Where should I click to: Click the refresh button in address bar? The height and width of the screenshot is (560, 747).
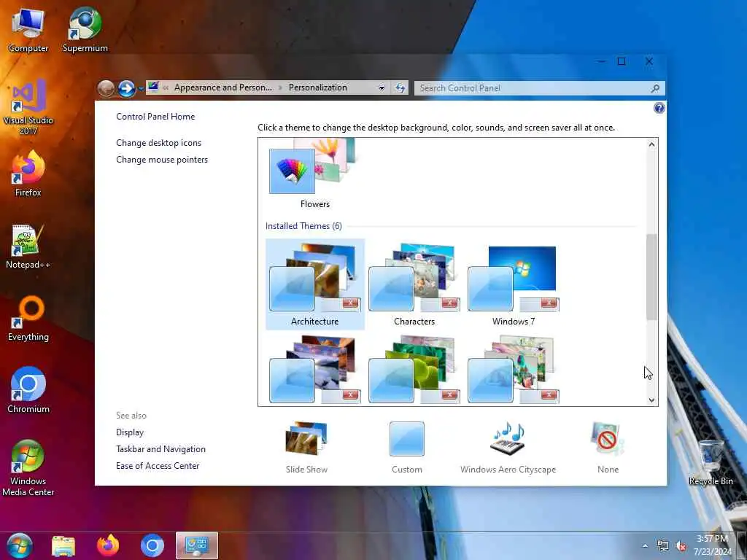pos(400,87)
